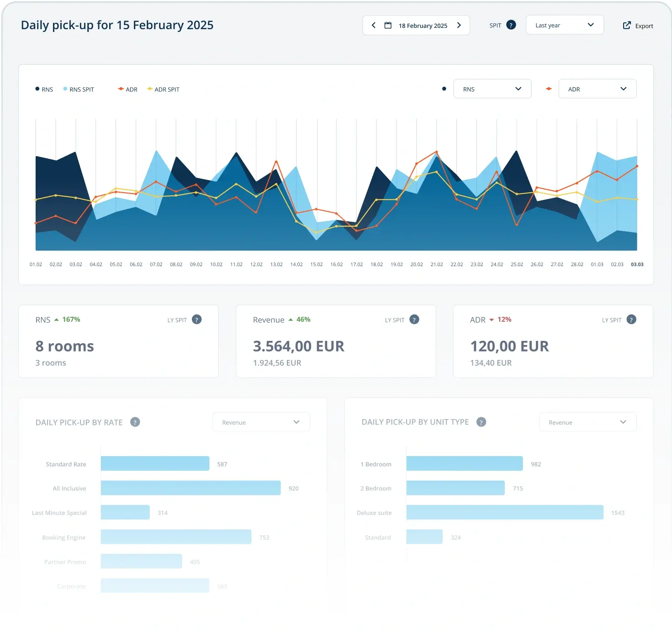Click the Export button label
This screenshot has width=672, height=635.
pyautogui.click(x=644, y=26)
